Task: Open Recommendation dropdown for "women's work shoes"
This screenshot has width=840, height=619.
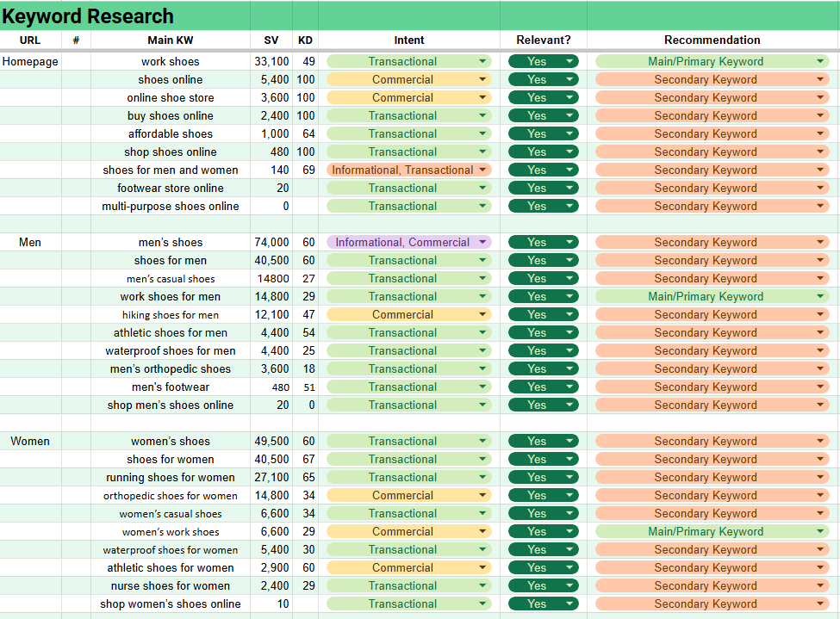Action: coord(820,531)
